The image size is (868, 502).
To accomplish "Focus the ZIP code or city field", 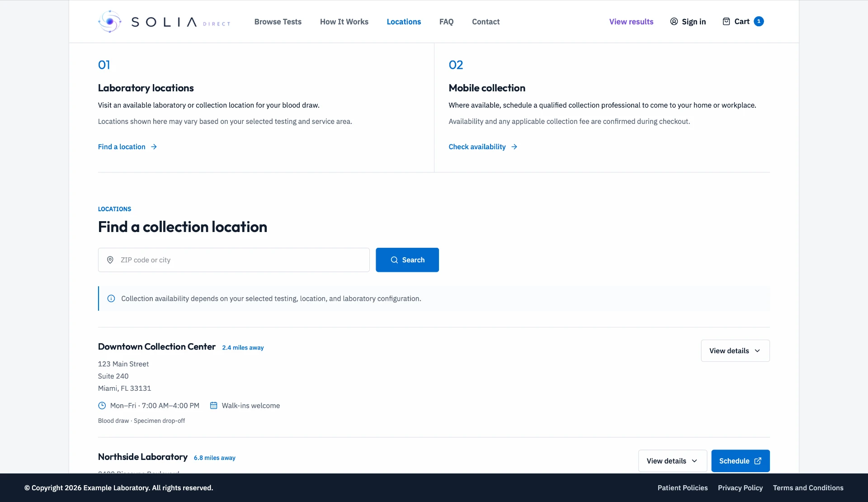I will click(234, 260).
